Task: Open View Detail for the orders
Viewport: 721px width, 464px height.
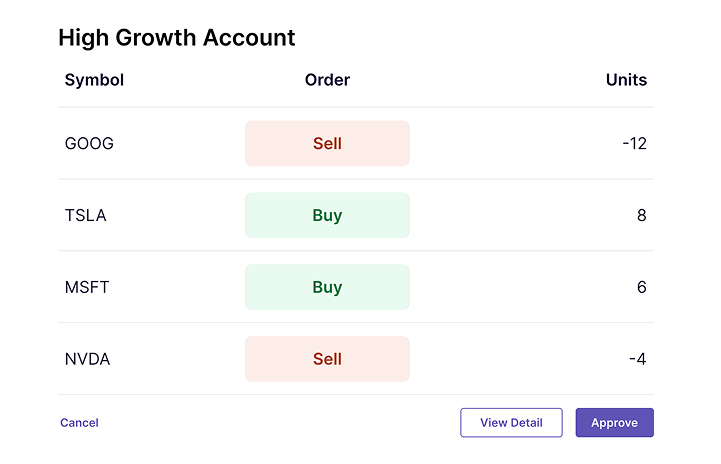Action: [511, 423]
